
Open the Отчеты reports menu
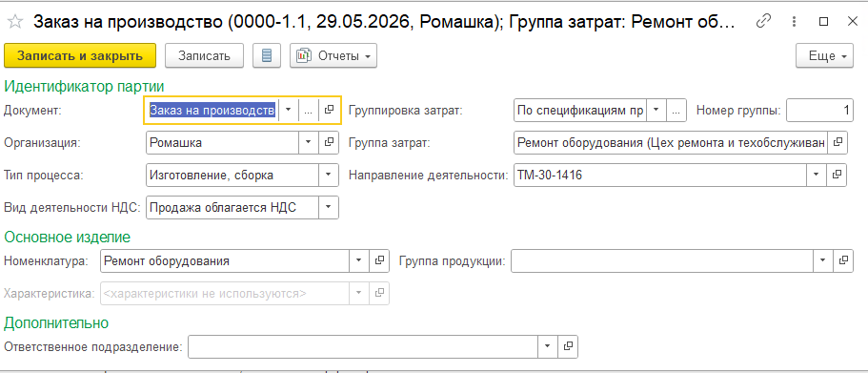pos(333,56)
